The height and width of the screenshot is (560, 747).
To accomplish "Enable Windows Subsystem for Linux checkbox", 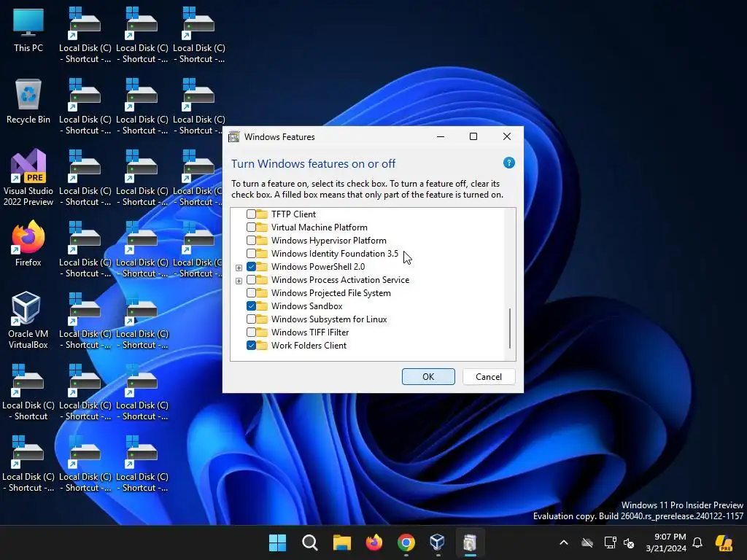I will (x=251, y=319).
